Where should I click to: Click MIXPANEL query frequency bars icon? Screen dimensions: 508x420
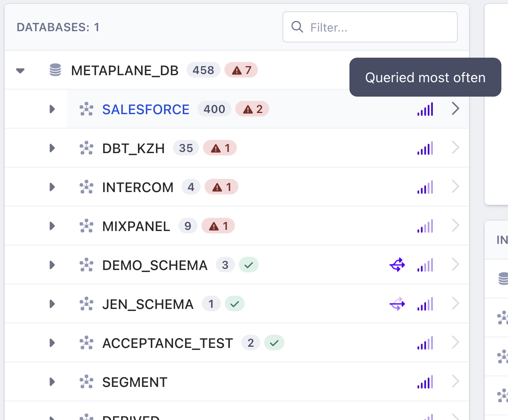425,226
